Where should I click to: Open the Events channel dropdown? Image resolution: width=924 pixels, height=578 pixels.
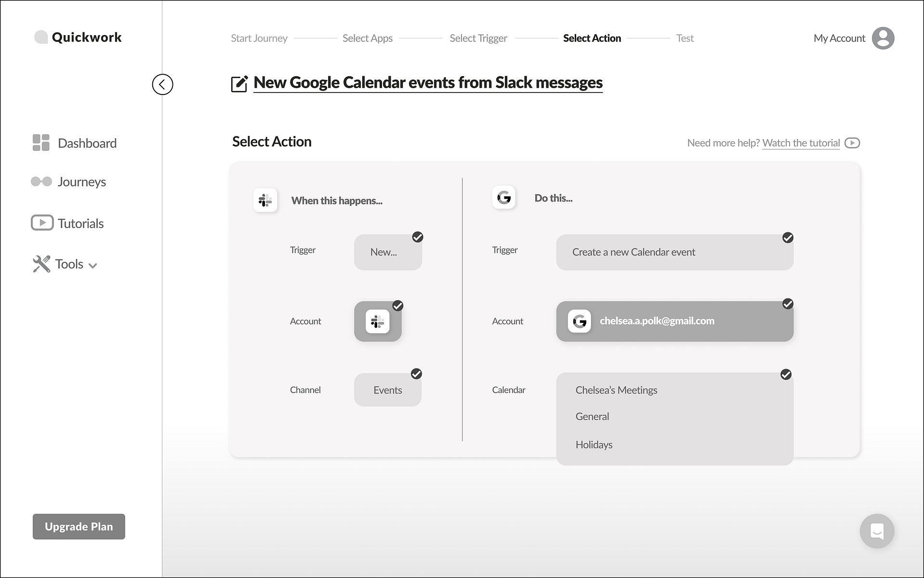pyautogui.click(x=388, y=390)
